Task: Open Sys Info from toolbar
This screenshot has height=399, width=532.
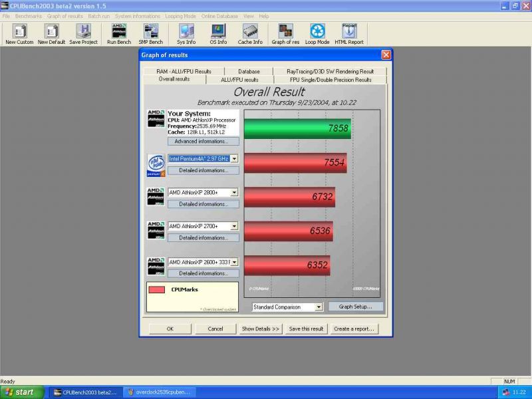Action: click(186, 34)
